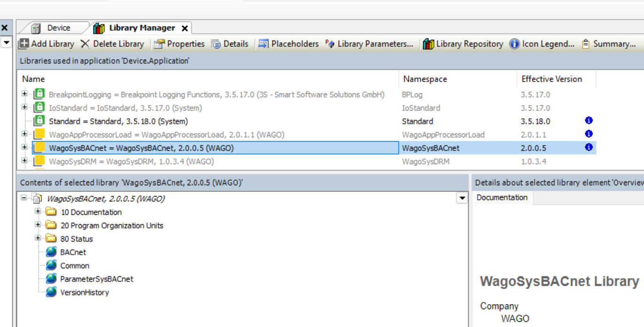The image size is (644, 327).
Task: Open the Documentation tab
Action: pos(502,198)
